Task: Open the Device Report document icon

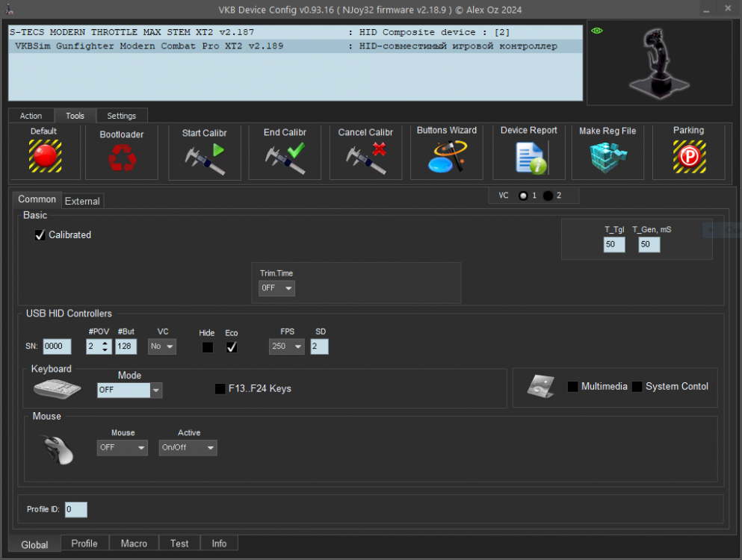Action: tap(530, 159)
